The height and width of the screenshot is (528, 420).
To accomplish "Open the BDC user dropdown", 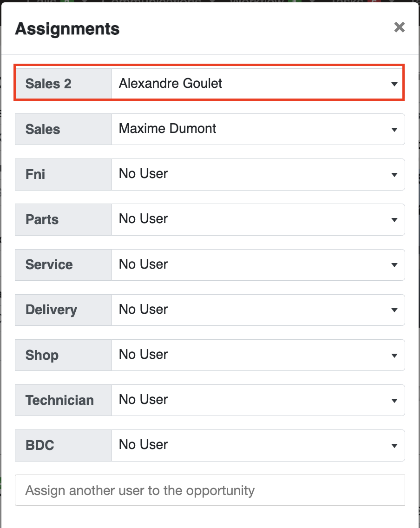I will click(258, 445).
